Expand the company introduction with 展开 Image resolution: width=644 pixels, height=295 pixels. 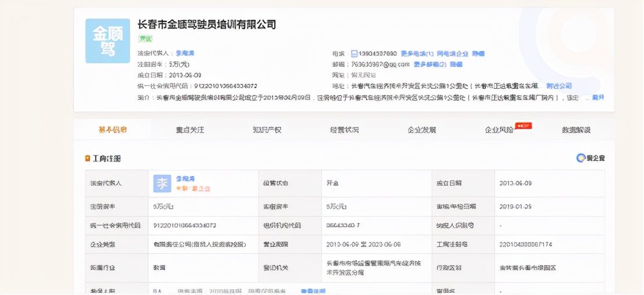(598, 98)
